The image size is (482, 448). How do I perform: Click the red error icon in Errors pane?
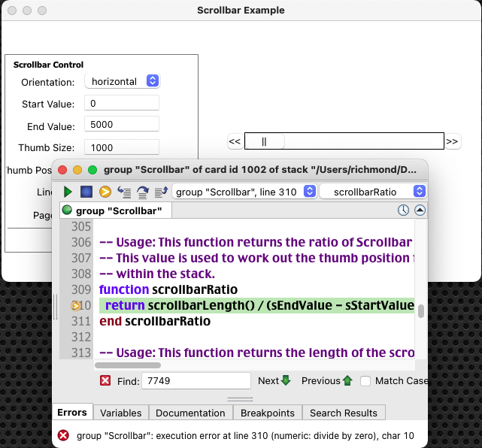64,435
